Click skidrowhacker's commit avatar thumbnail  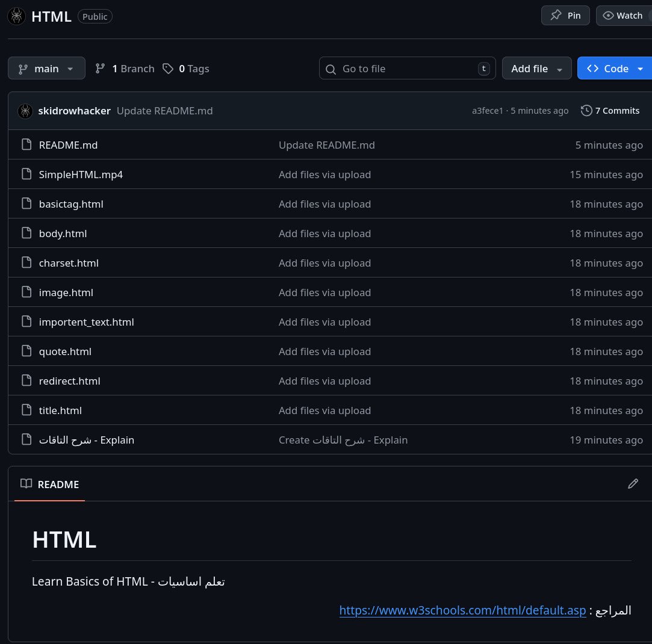point(25,111)
